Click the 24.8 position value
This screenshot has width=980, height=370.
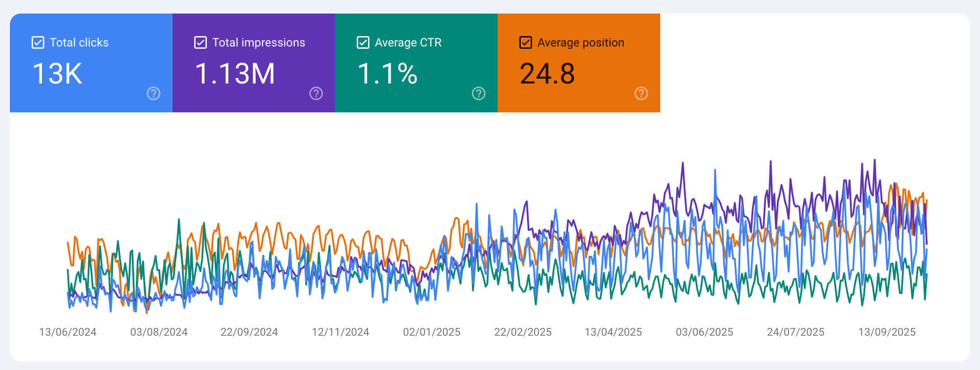(x=547, y=74)
